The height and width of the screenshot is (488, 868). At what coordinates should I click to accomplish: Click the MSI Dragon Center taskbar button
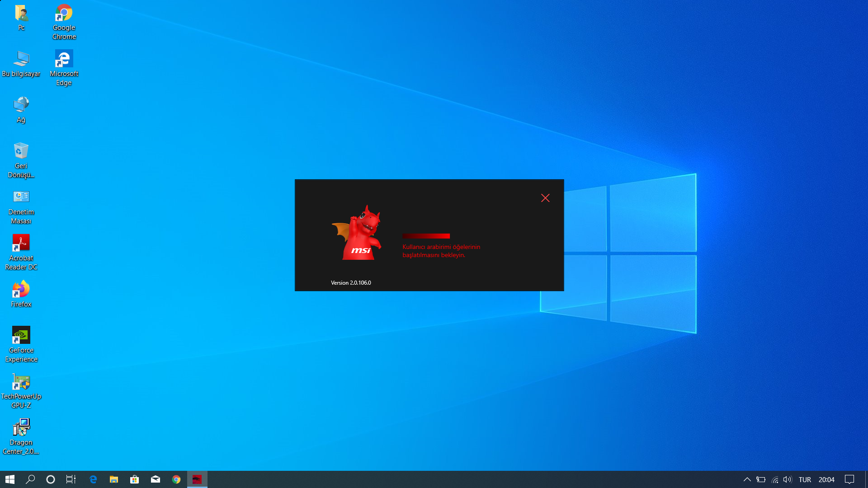pyautogui.click(x=197, y=479)
